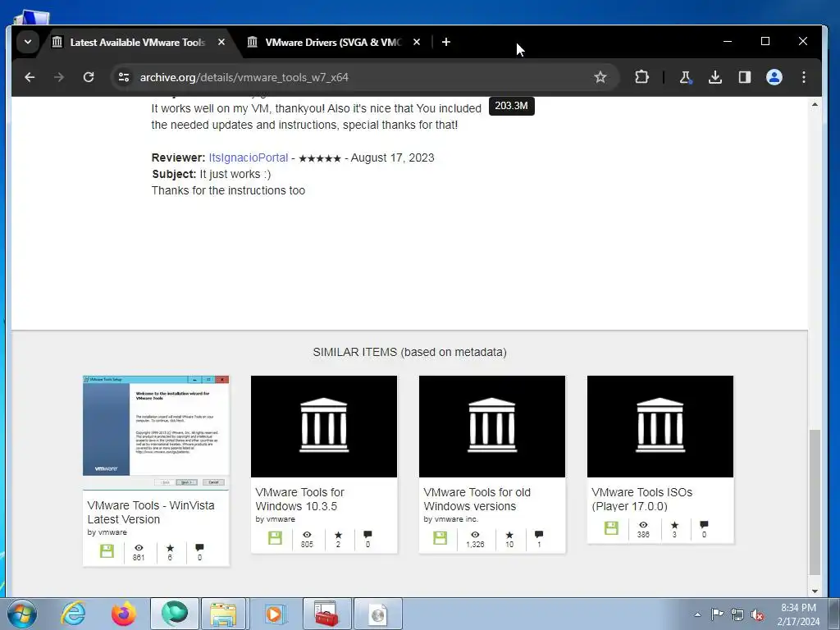Open VMware Tools for Windows 10.3.5 thumbnail
This screenshot has height=630, width=840.
[x=324, y=427]
